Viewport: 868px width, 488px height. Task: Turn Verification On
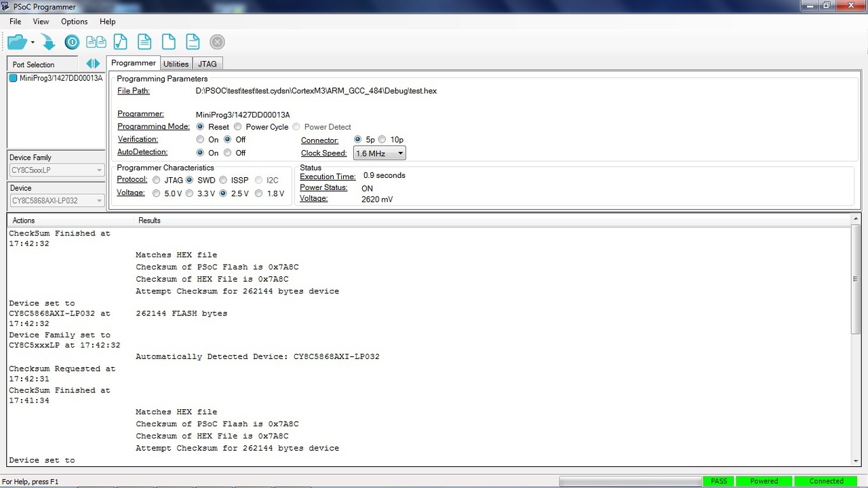click(x=200, y=140)
